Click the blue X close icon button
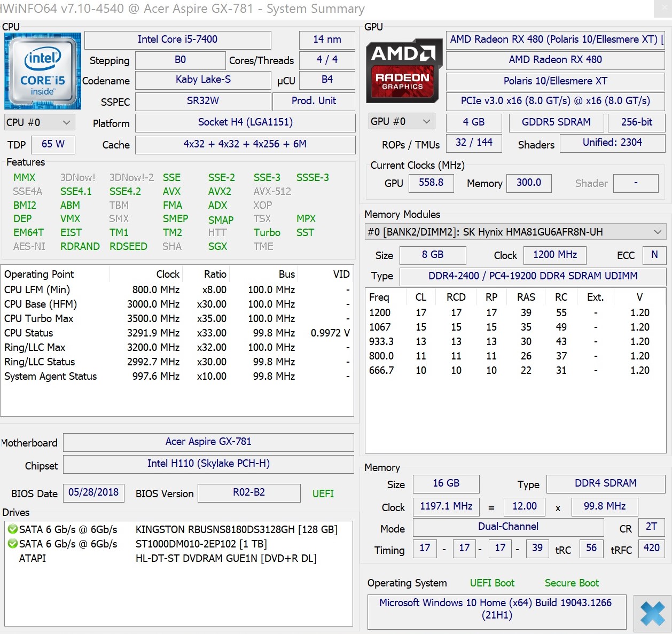Viewport: 672px width, 634px height. click(652, 613)
